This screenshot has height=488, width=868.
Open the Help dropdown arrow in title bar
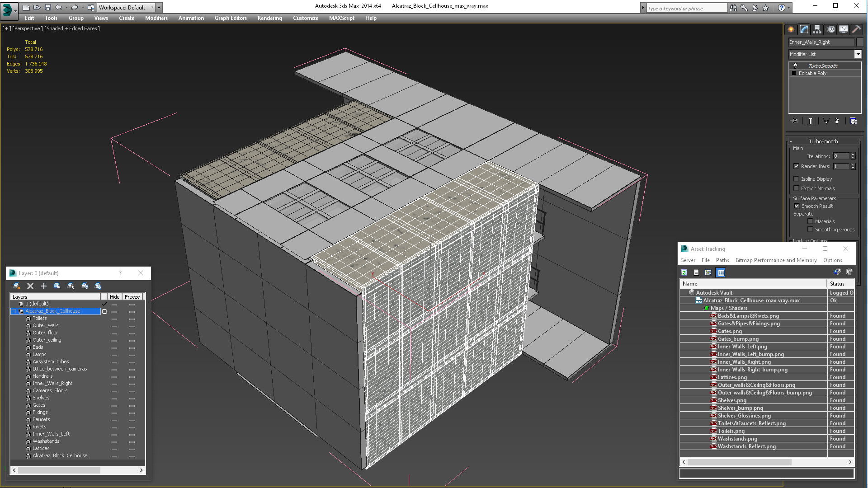click(789, 8)
